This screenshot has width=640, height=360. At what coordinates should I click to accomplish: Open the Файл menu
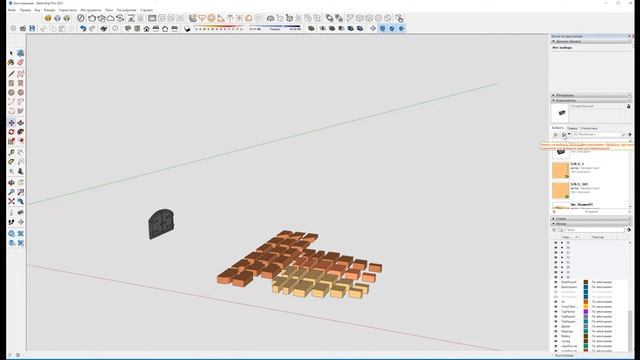[12, 10]
